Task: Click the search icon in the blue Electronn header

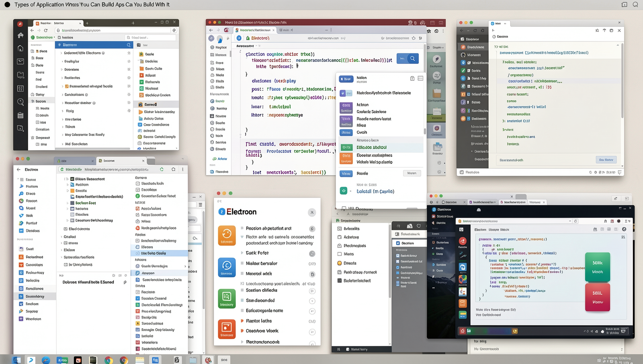Action: point(129,45)
